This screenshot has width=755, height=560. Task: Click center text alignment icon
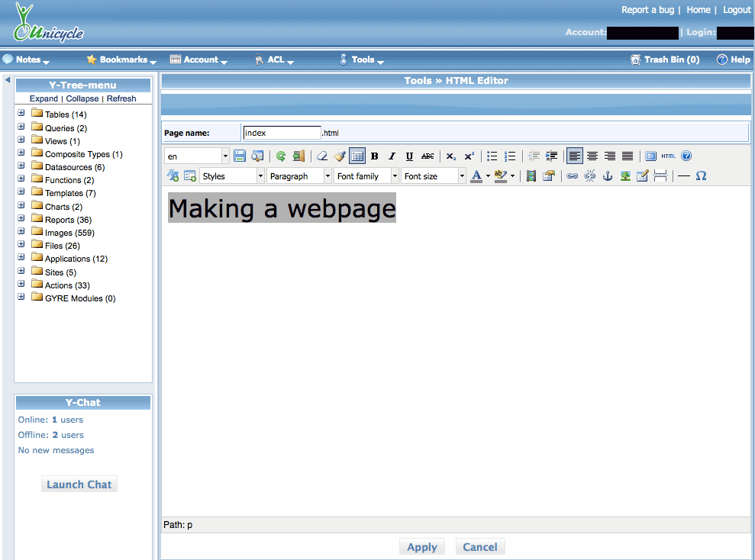point(592,156)
